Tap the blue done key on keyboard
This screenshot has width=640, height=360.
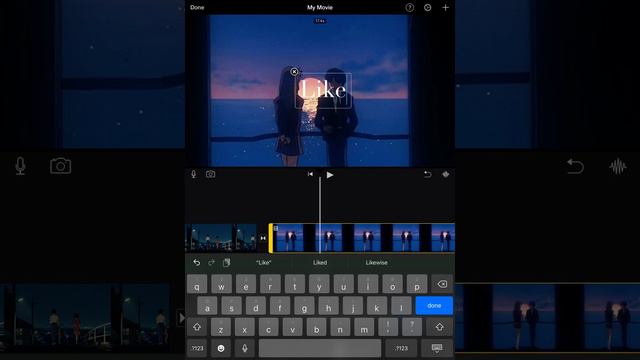click(434, 305)
